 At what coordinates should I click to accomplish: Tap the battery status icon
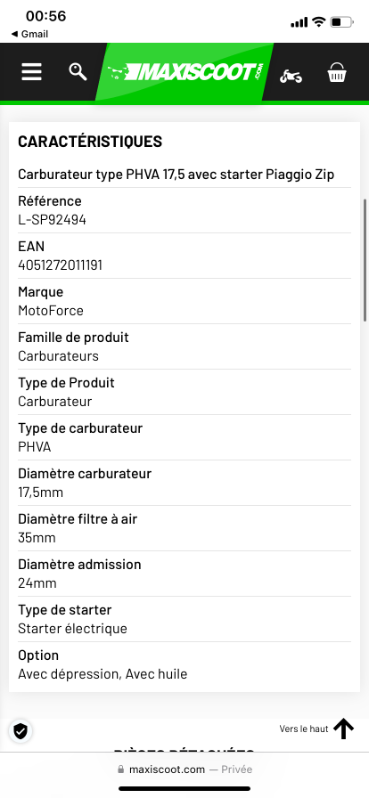tap(342, 22)
